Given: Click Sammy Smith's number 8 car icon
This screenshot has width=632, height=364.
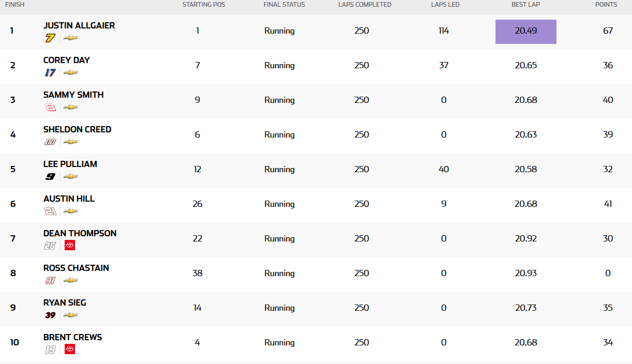Looking at the screenshot, I should [50, 107].
